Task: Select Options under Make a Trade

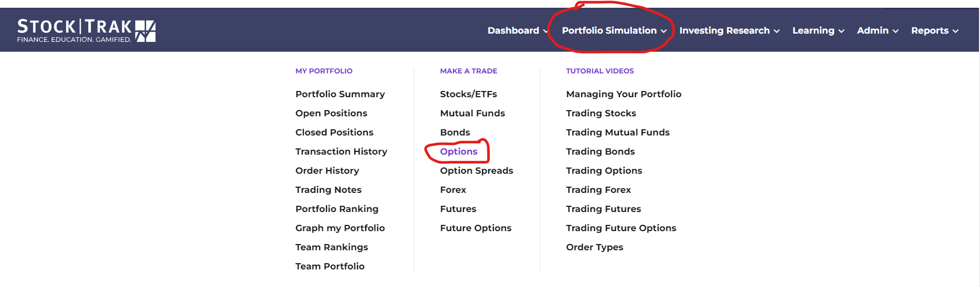Action: [x=459, y=152]
